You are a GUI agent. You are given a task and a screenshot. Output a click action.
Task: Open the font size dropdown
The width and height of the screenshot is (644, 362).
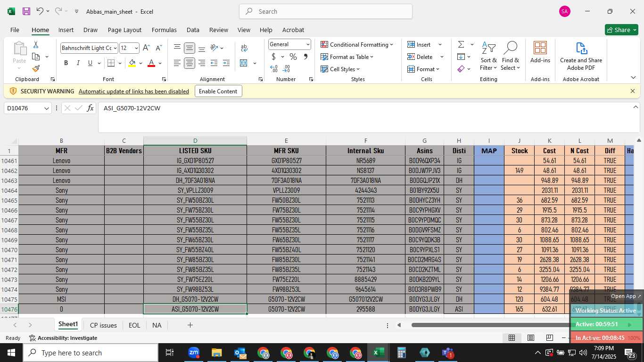pyautogui.click(x=136, y=48)
